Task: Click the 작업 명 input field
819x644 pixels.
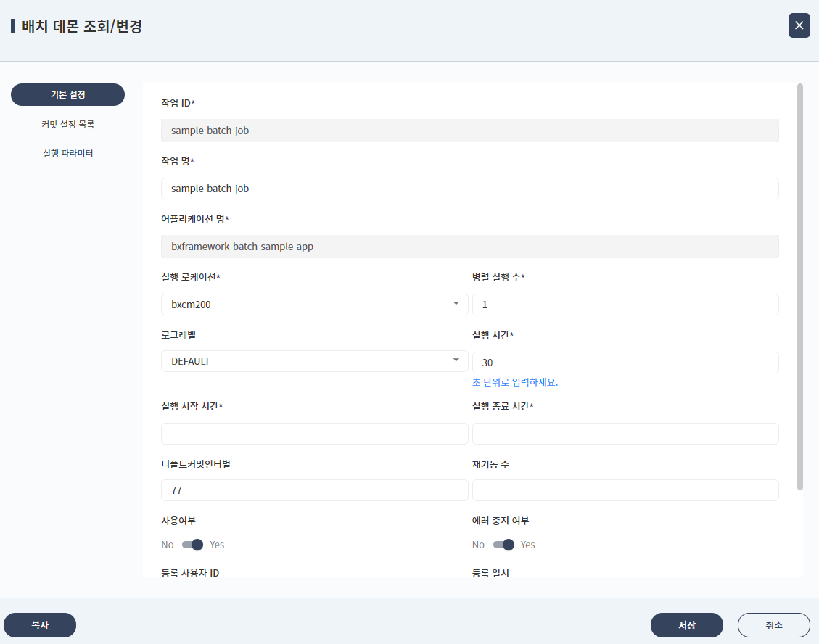Action: click(x=469, y=188)
